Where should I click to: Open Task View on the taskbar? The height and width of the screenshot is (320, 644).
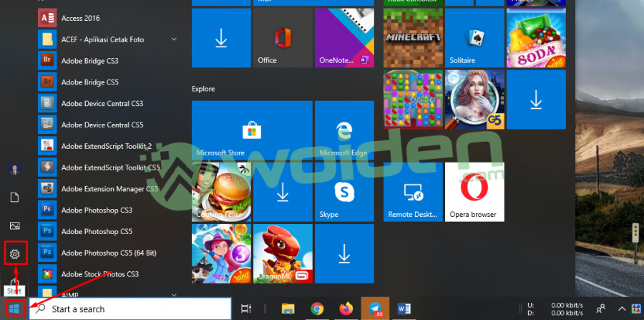[x=245, y=309]
